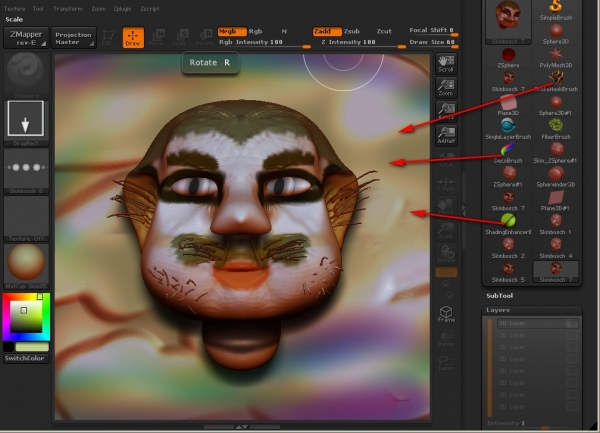Open the MatCap Skin05 material picker
Viewport: 600px width, 433px height.
[x=26, y=266]
